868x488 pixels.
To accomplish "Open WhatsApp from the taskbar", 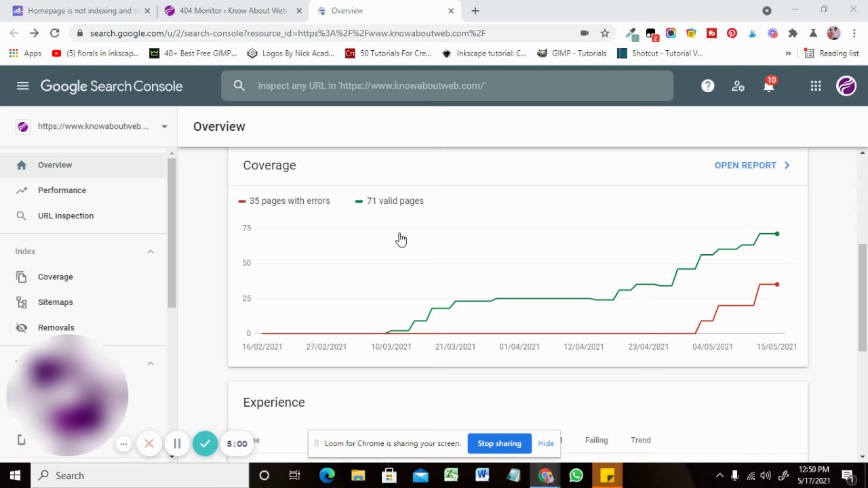I will [x=576, y=475].
